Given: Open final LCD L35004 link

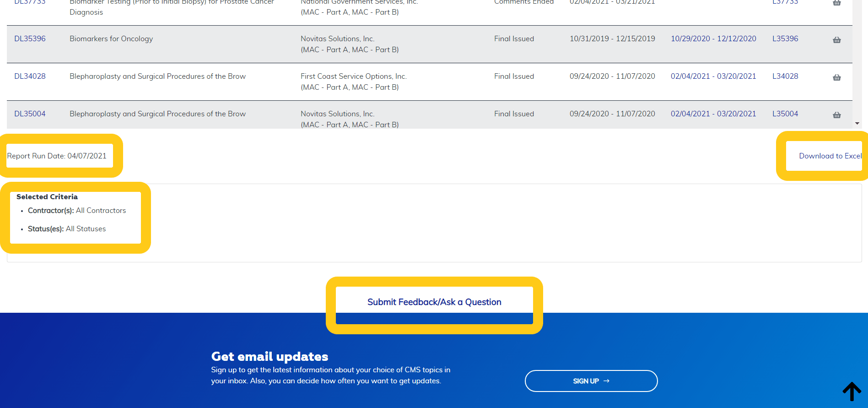Looking at the screenshot, I should click(785, 114).
